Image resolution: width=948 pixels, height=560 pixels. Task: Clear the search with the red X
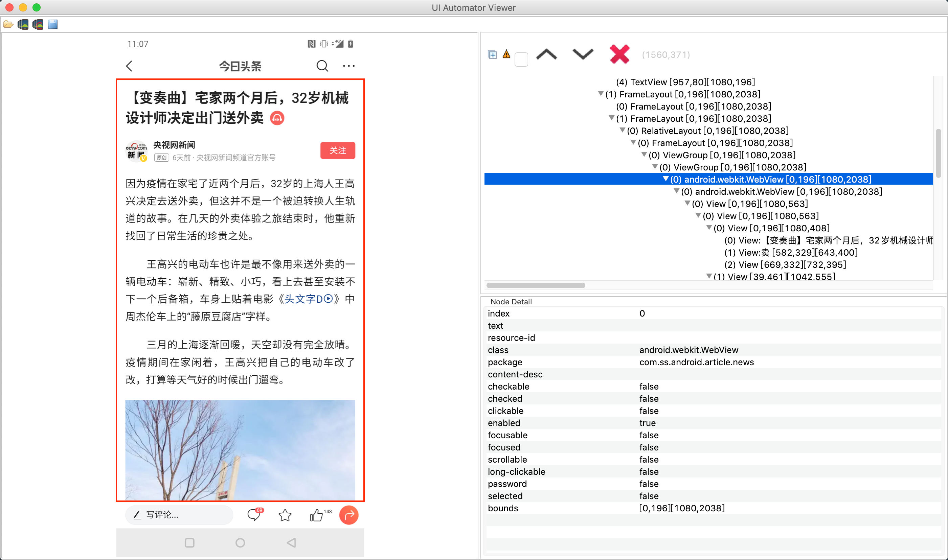619,54
